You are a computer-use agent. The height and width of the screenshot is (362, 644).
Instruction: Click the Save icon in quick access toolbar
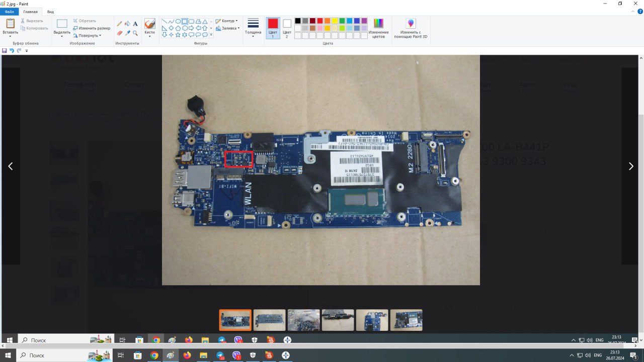click(x=5, y=51)
